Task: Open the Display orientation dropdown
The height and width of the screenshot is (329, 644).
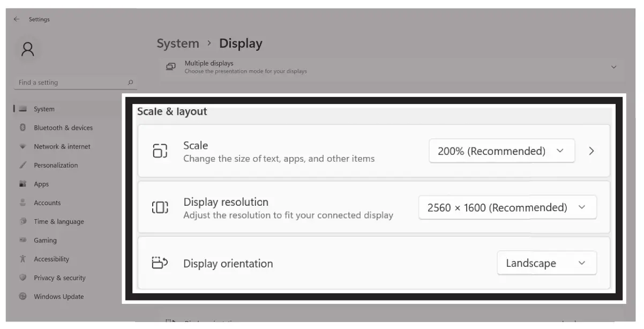Action: [x=546, y=263]
